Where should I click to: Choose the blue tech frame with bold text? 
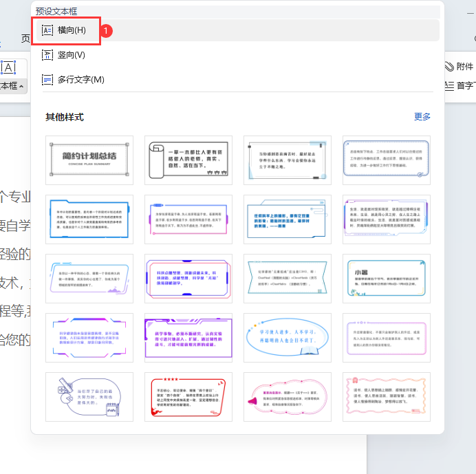tap(287, 219)
